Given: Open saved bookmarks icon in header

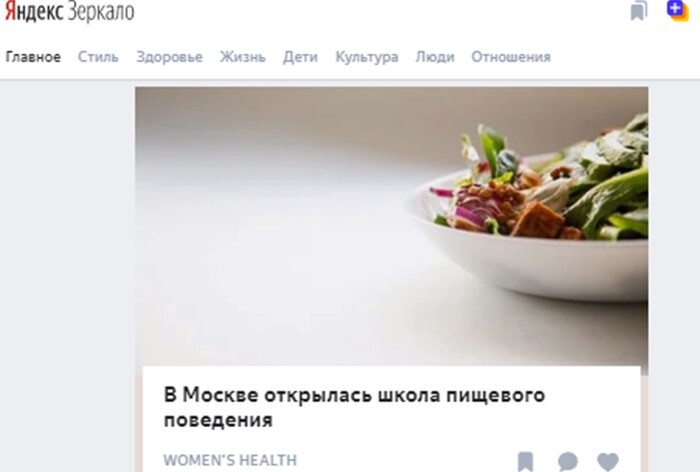Looking at the screenshot, I should click(x=639, y=11).
